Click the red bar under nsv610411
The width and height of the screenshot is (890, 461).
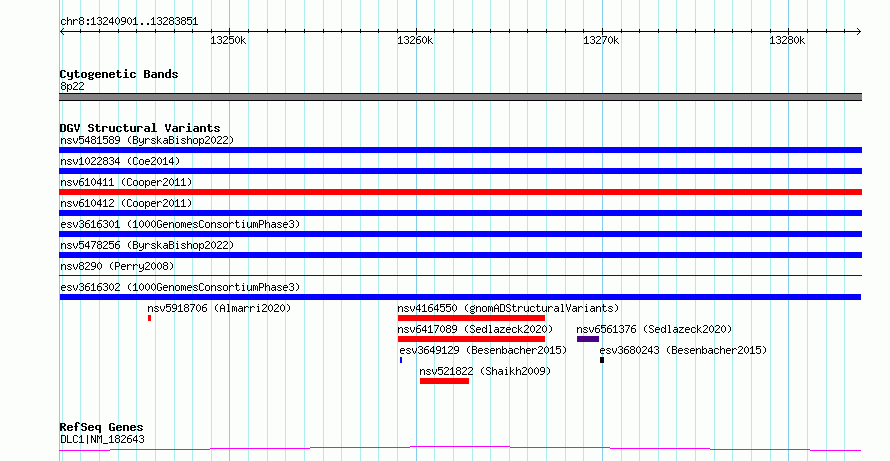click(x=460, y=192)
